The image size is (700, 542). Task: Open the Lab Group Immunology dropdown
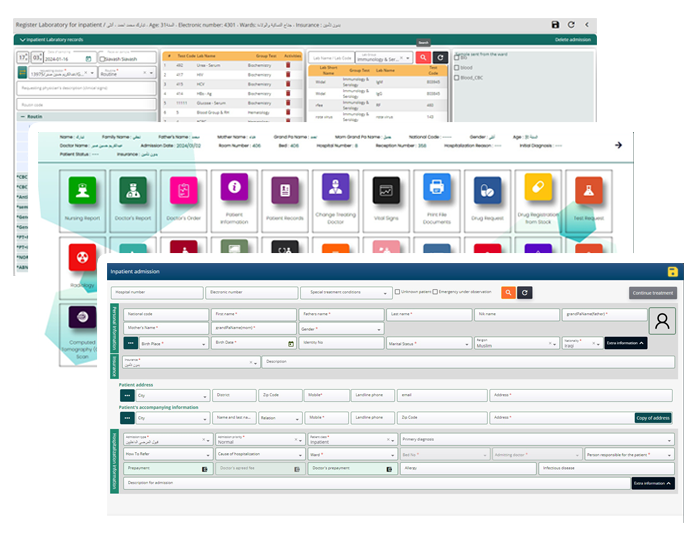tap(383, 58)
